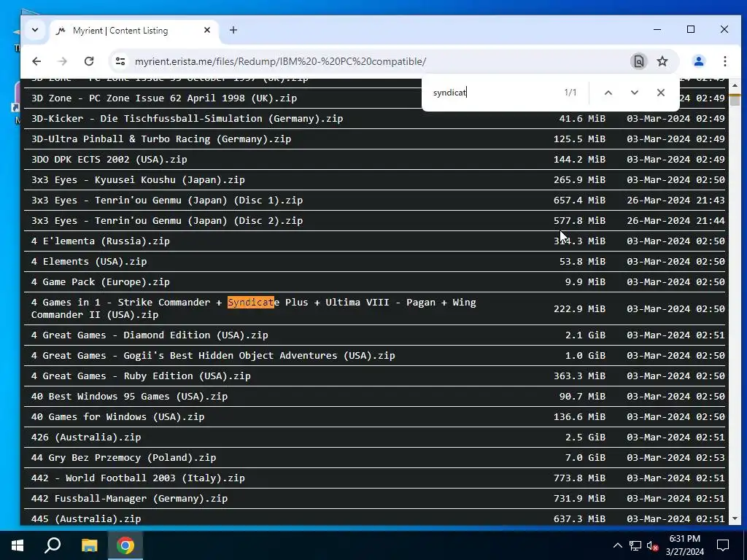Open 4 Game Pack (Europe).zip

pos(100,282)
